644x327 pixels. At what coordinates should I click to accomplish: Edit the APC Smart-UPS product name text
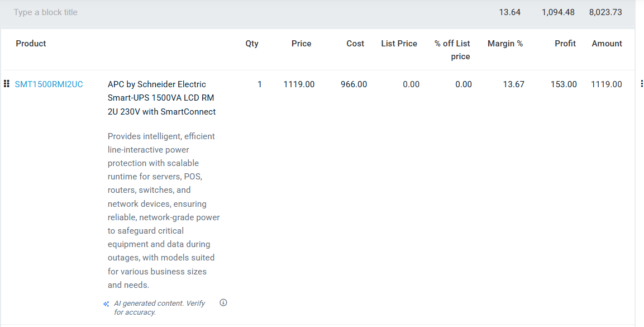pos(162,98)
